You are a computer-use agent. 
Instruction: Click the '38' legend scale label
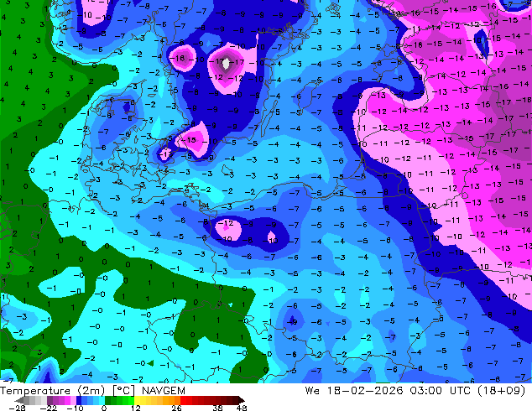(x=218, y=408)
